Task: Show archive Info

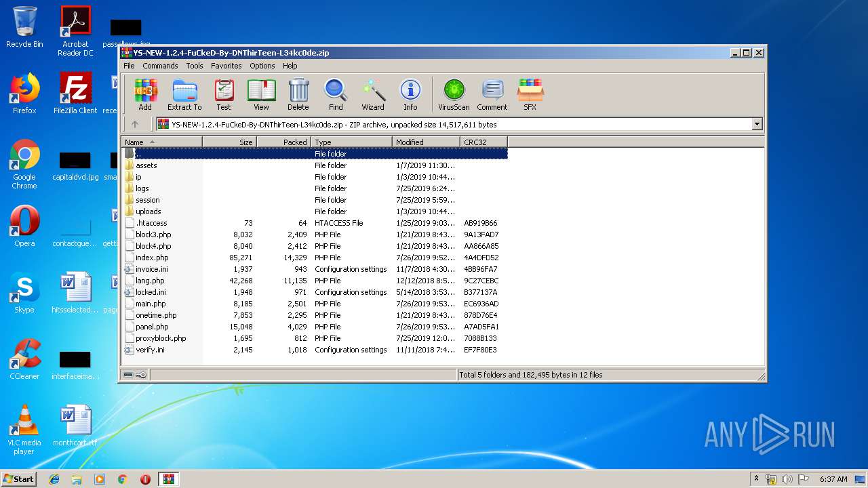Action: [410, 94]
